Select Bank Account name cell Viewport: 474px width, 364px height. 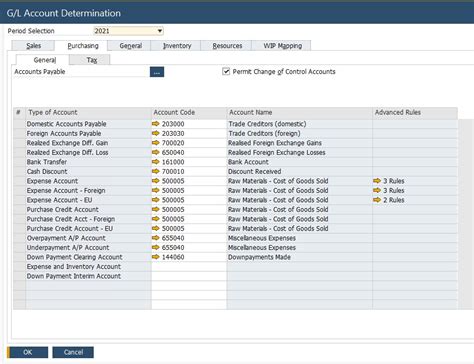tap(300, 162)
